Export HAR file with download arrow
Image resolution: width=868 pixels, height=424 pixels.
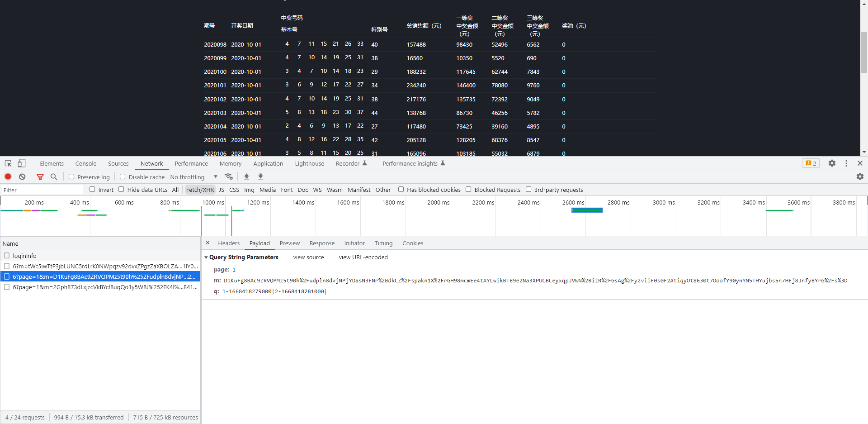(x=260, y=176)
